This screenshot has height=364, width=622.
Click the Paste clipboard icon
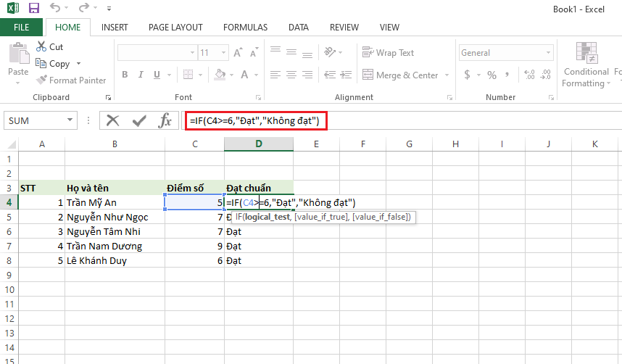pyautogui.click(x=19, y=53)
